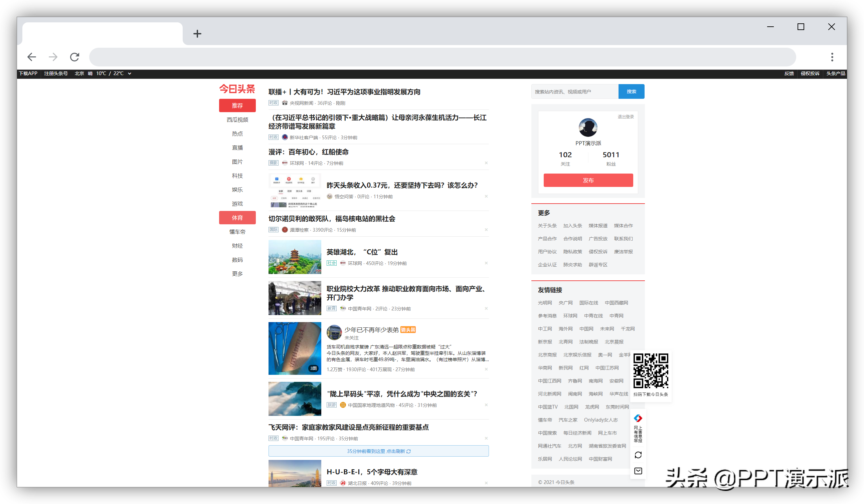Viewport: 864px width, 504px height.
Task: Select the 科技 channel
Action: [x=237, y=176]
